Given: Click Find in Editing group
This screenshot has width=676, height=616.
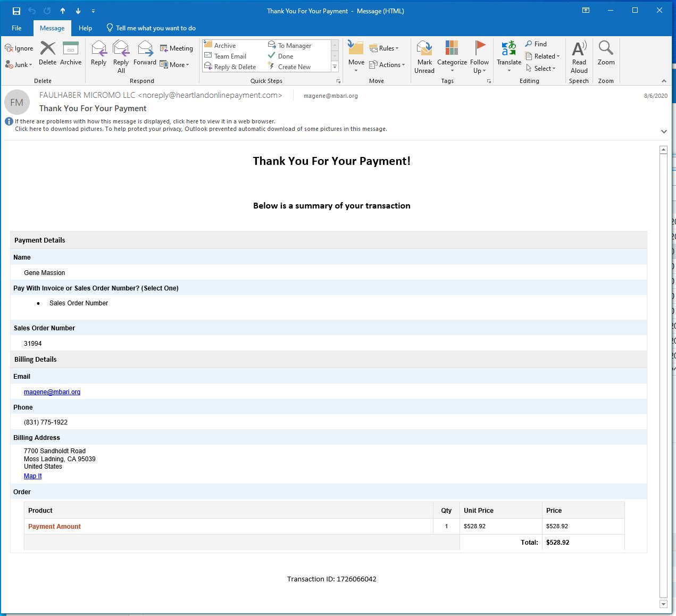Looking at the screenshot, I should pos(536,44).
